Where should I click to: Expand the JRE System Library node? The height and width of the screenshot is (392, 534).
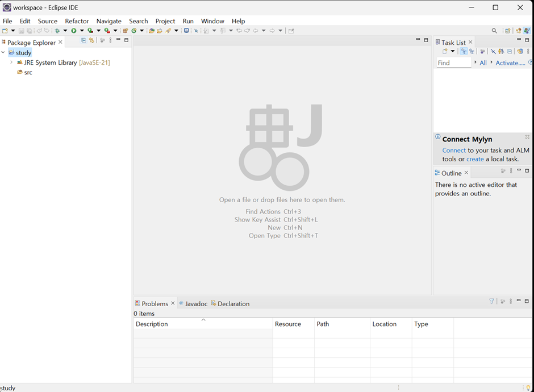(11, 62)
